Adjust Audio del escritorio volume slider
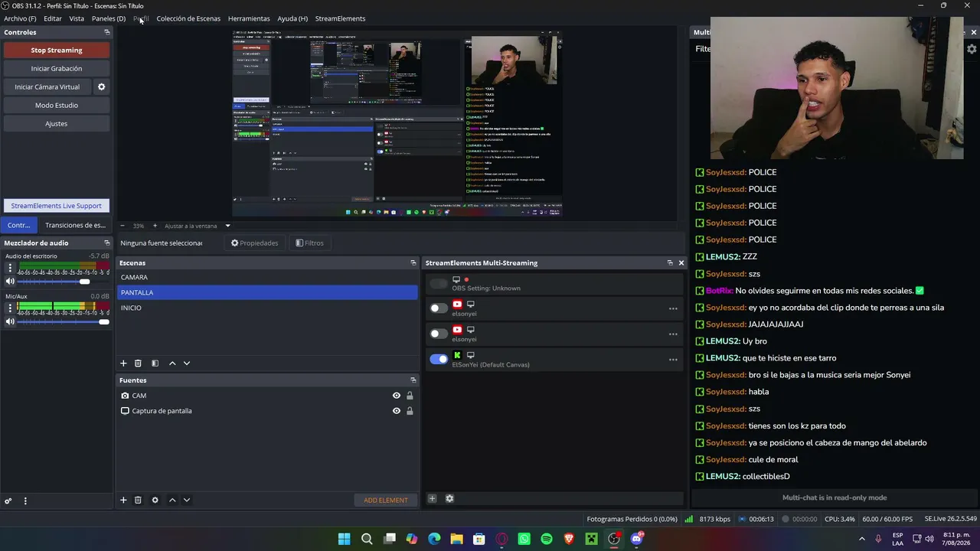The width and height of the screenshot is (980, 551). 64,281
